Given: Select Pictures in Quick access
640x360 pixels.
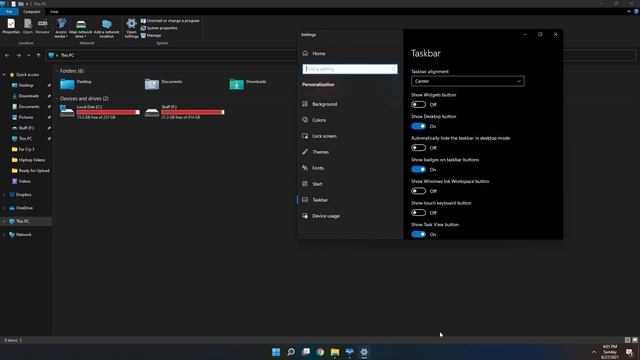Looking at the screenshot, I should coord(26,117).
